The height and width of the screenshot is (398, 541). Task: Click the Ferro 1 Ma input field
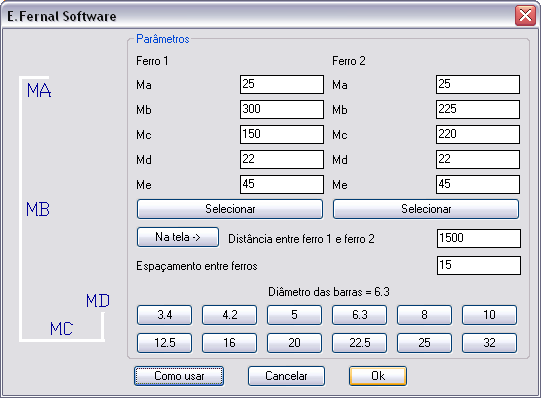282,84
